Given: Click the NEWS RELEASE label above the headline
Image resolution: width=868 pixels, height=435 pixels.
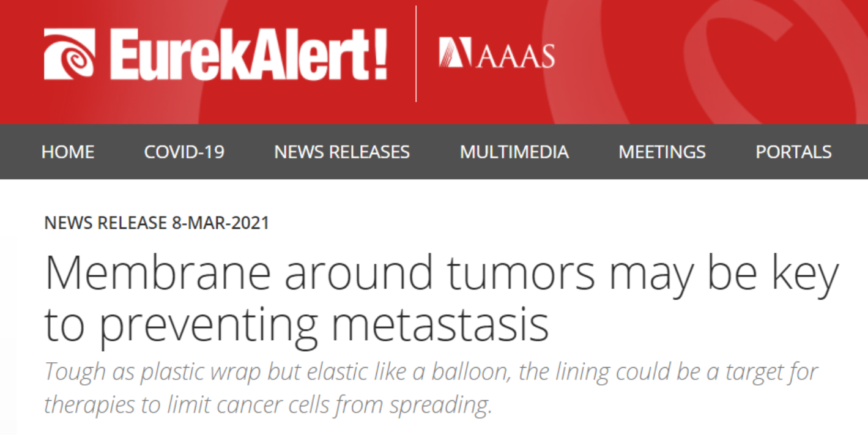Looking at the screenshot, I should [106, 223].
